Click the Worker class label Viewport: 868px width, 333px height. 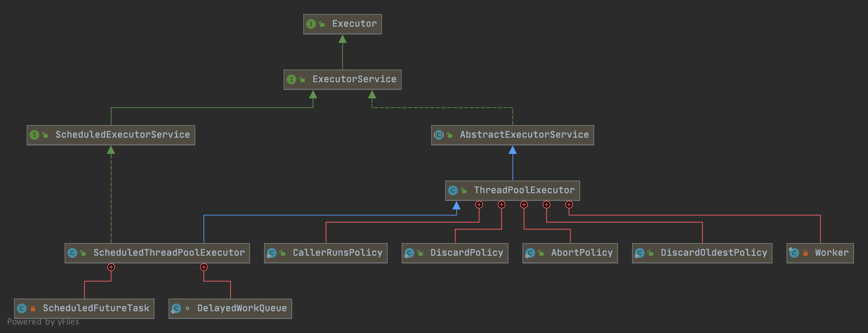(x=832, y=253)
